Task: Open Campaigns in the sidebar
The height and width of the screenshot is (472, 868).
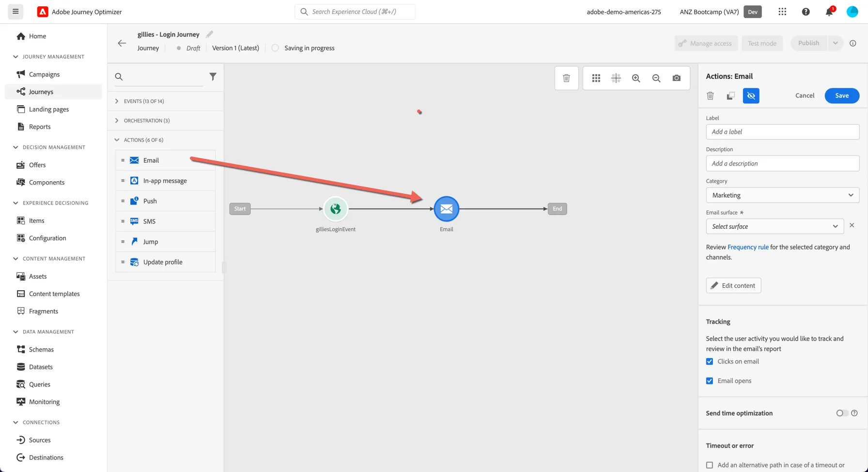Action: tap(44, 74)
